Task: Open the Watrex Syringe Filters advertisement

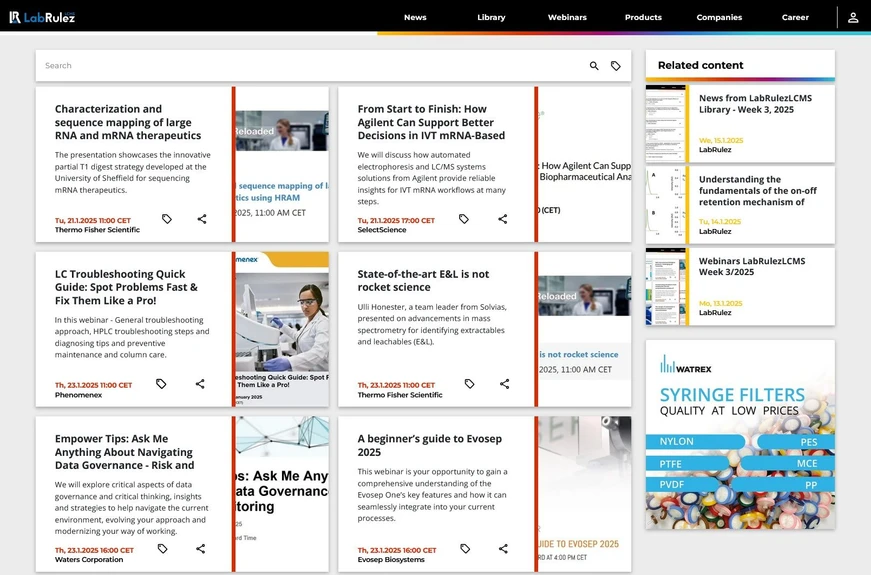Action: pos(740,435)
